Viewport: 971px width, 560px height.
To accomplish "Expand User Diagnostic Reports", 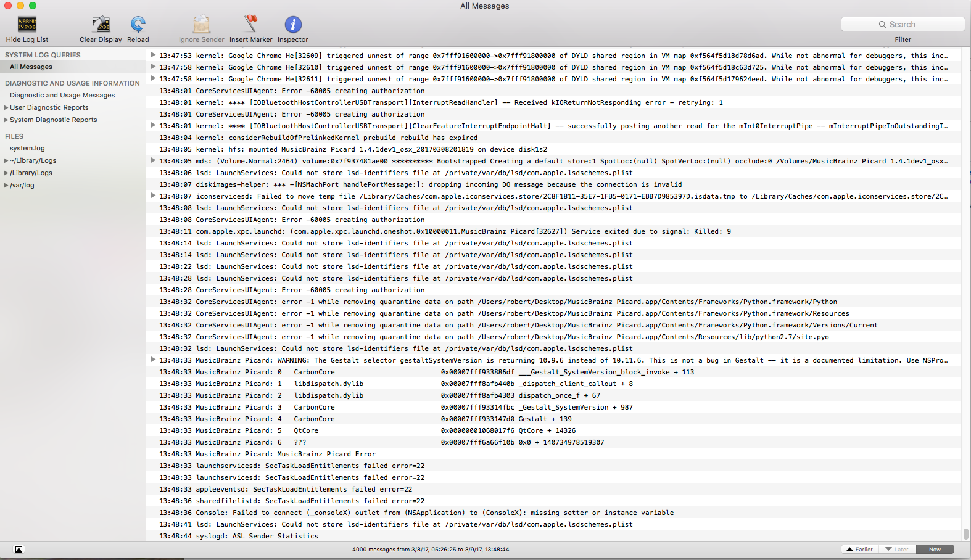I will point(6,107).
